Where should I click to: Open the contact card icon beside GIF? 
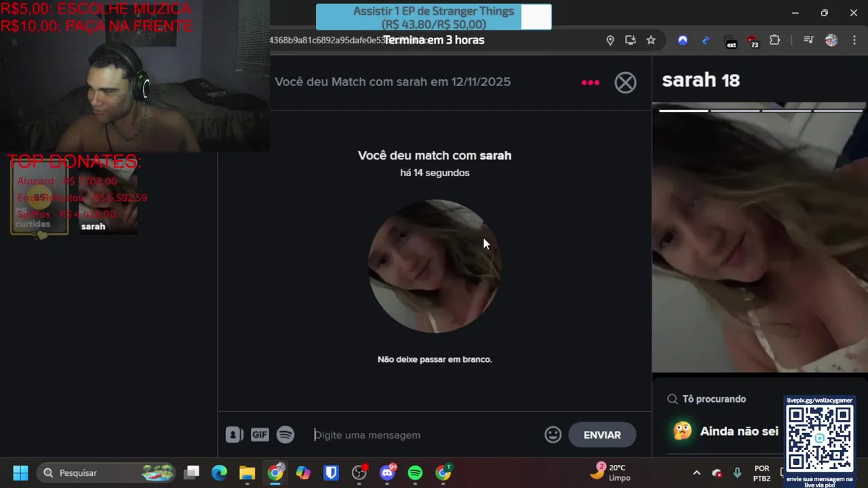[x=234, y=435]
